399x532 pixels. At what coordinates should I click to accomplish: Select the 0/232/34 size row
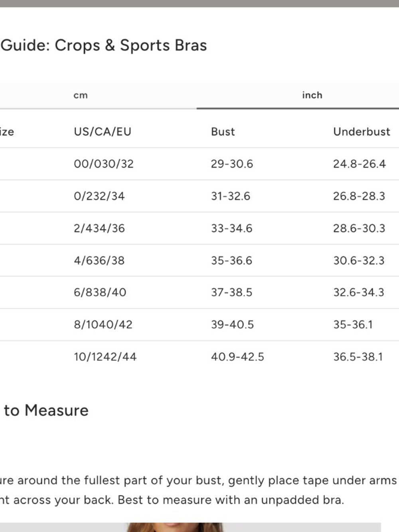coord(199,196)
